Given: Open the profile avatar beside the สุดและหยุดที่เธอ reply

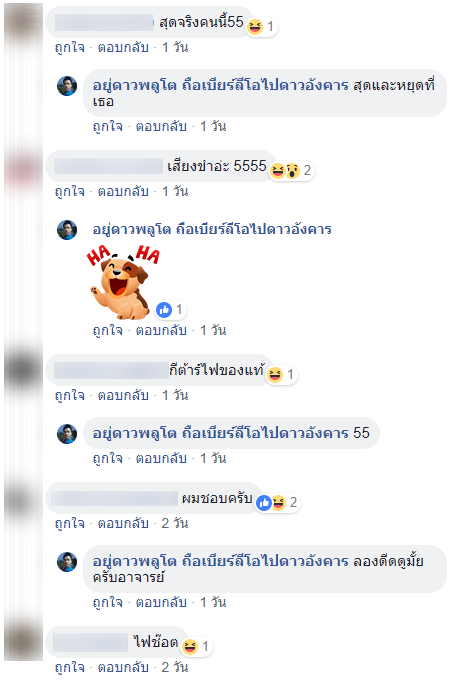Looking at the screenshot, I should coord(67,86).
